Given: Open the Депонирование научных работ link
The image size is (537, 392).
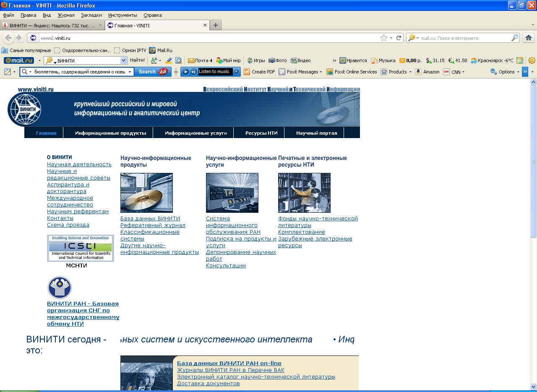Looking at the screenshot, I should [x=241, y=256].
